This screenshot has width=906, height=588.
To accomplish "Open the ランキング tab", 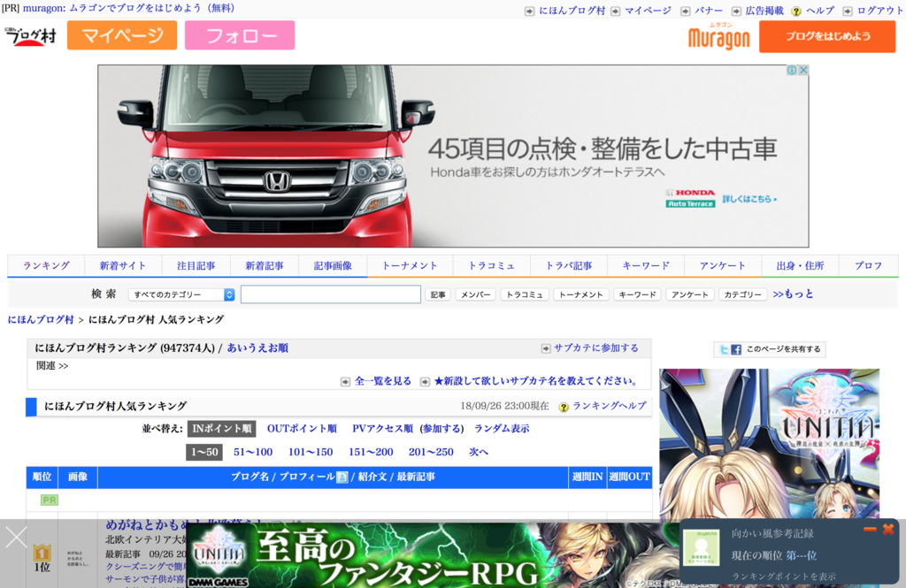I will (x=46, y=265).
